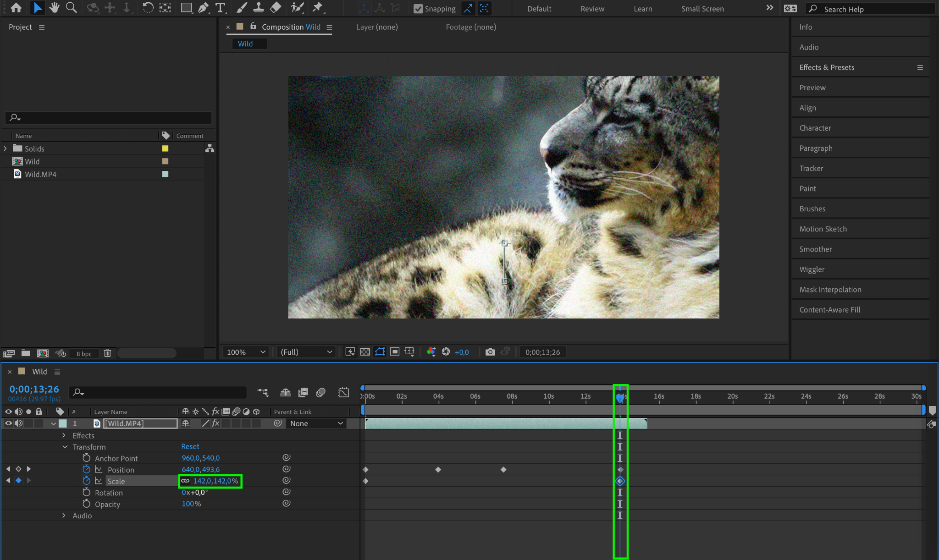Click Reset for Transform

(190, 446)
